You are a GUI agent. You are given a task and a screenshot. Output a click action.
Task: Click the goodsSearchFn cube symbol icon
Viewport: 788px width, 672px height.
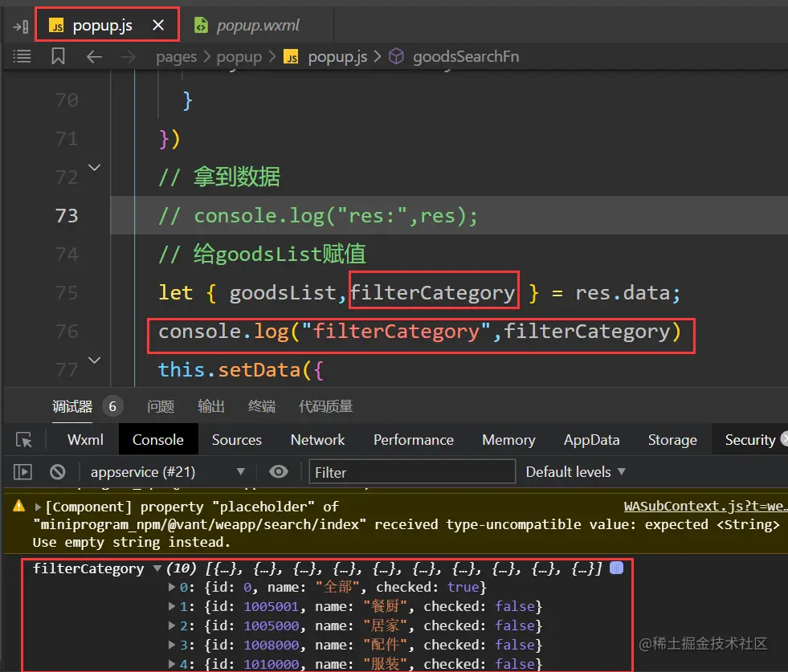point(397,56)
